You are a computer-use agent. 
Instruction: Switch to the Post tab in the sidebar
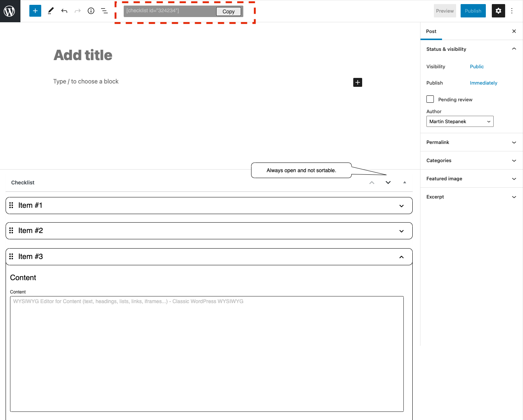pos(431,31)
